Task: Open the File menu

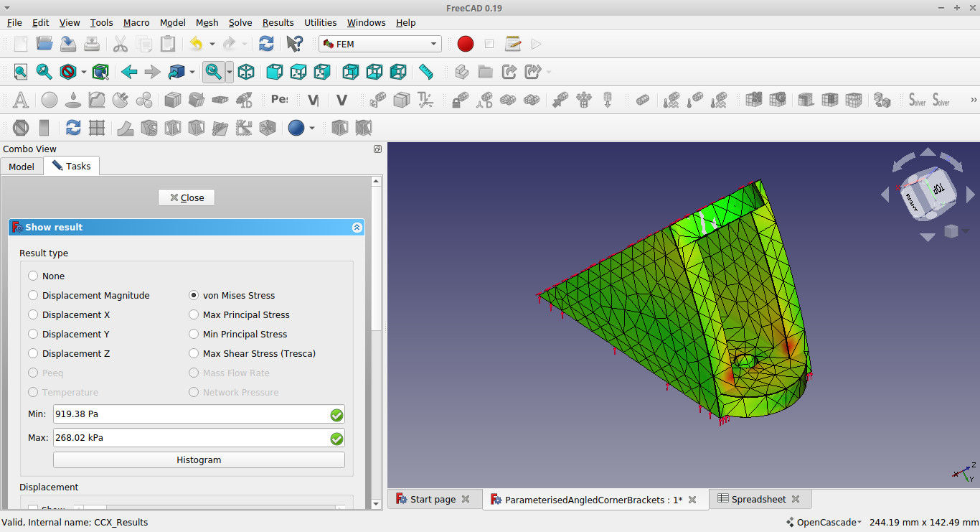Action: coord(14,22)
